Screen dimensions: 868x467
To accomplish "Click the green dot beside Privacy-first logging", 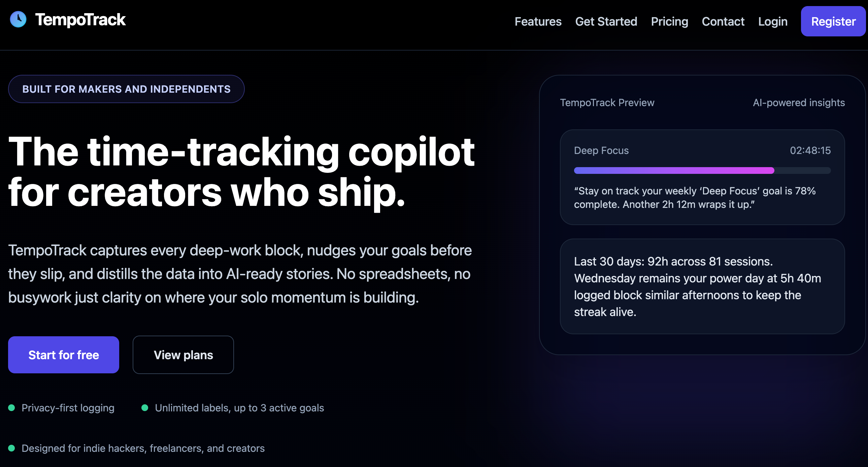I will 11,408.
